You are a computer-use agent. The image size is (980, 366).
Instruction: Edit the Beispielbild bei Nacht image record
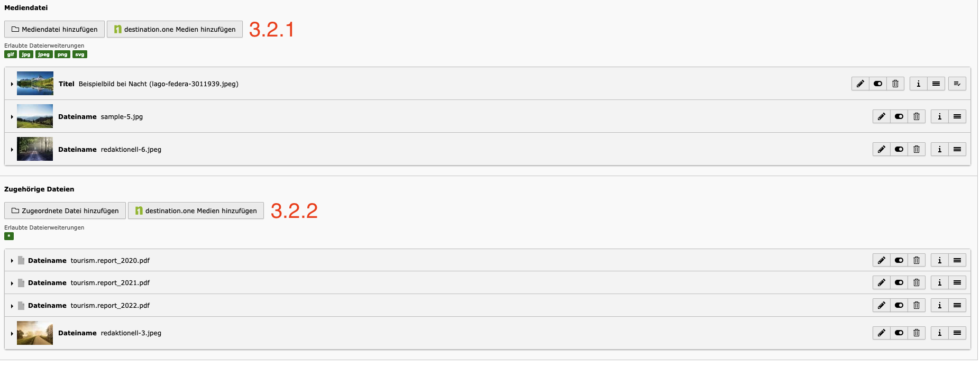(860, 84)
